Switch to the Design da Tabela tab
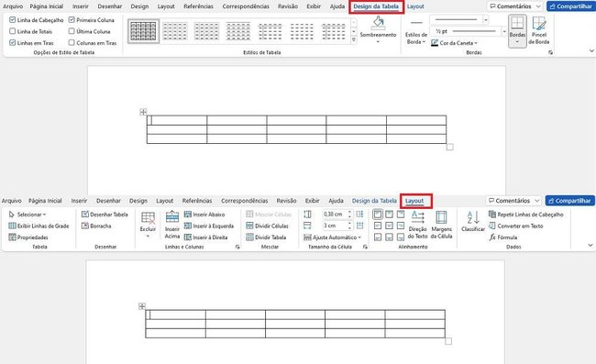The width and height of the screenshot is (596, 364). pos(374,201)
